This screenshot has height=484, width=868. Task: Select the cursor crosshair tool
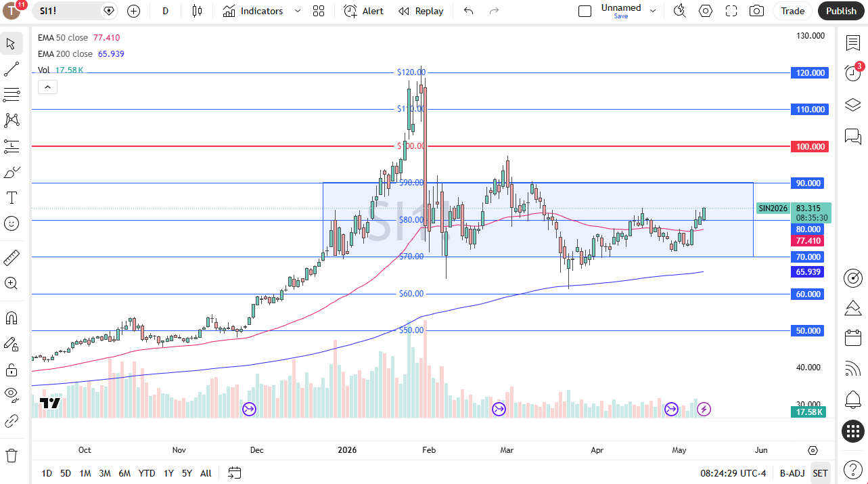click(12, 44)
